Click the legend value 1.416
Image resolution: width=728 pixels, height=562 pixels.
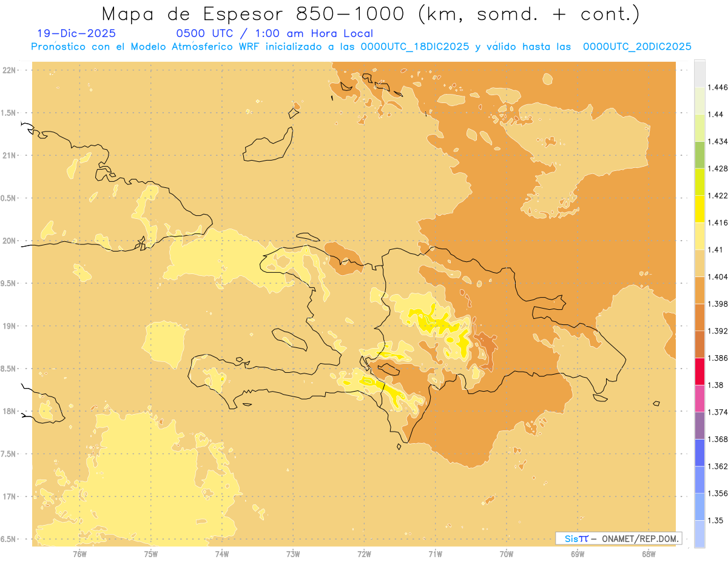pyautogui.click(x=718, y=223)
